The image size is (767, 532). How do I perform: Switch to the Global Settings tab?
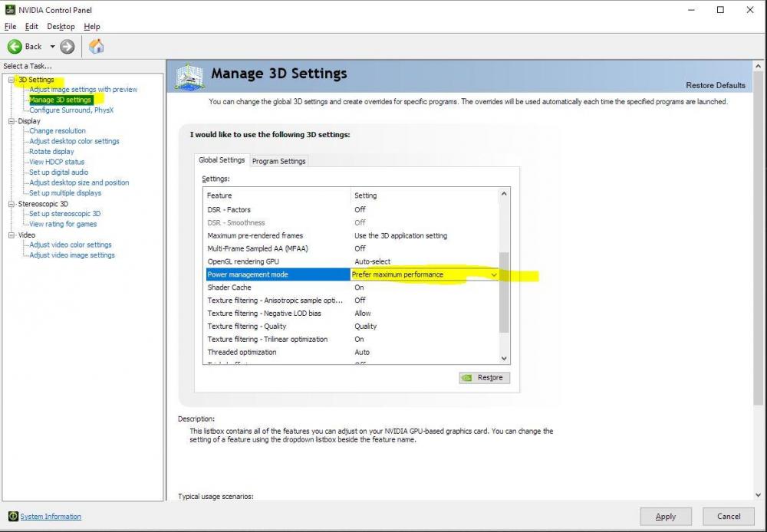coord(222,160)
